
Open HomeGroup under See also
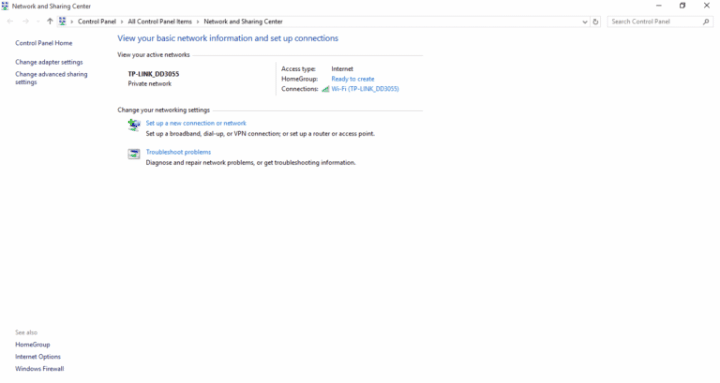33,344
